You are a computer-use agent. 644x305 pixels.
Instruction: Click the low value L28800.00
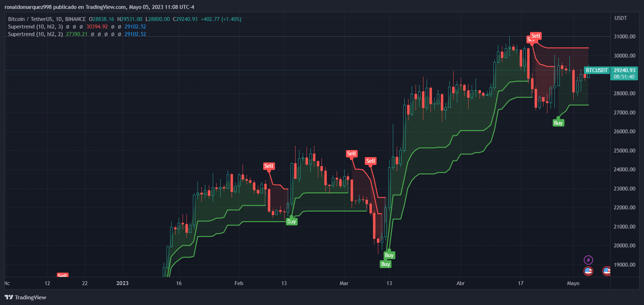click(x=157, y=19)
